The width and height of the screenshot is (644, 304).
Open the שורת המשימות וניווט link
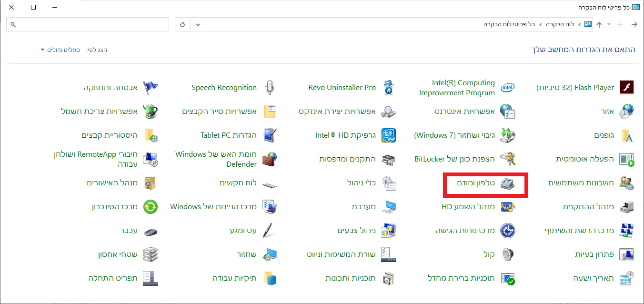click(x=342, y=254)
